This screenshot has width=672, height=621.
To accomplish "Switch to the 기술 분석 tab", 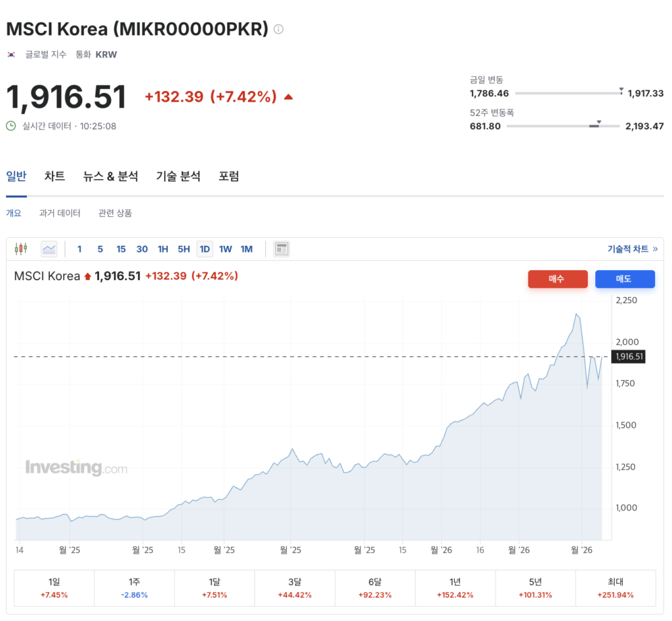I will click(178, 176).
